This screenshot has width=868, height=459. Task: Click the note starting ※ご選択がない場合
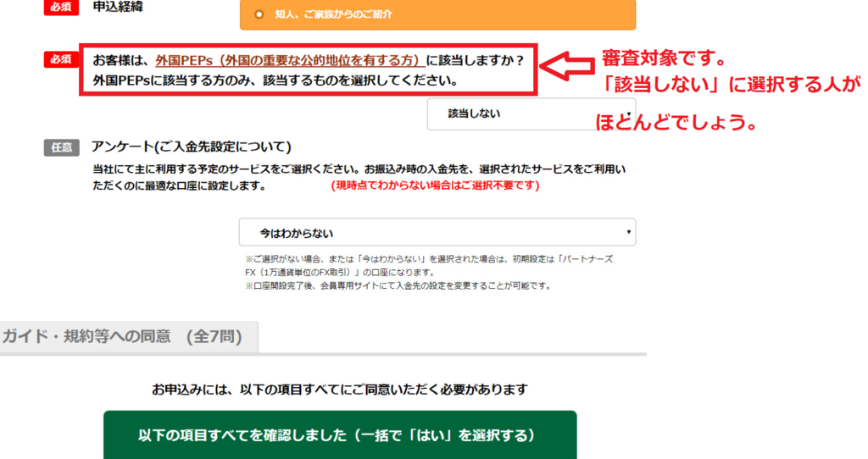point(429,265)
